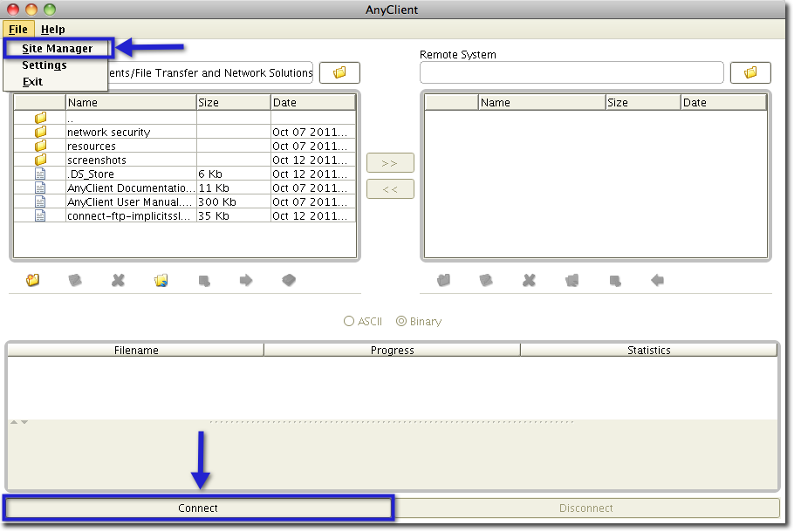Open the File menu

pos(18,30)
